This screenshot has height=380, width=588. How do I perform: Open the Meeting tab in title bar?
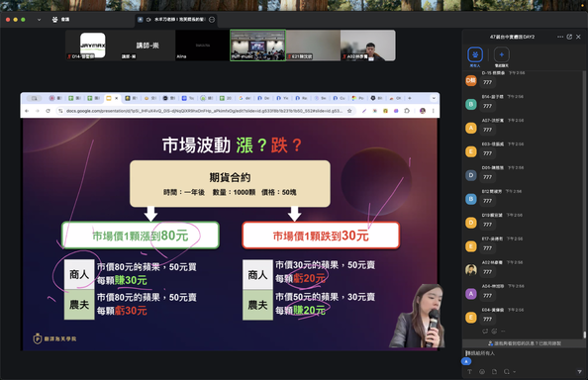60,20
